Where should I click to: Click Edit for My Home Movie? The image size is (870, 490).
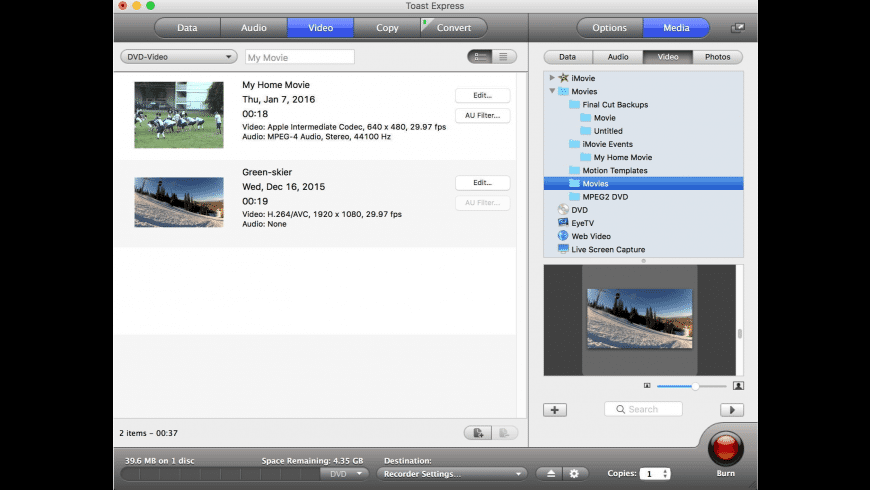[x=482, y=96]
